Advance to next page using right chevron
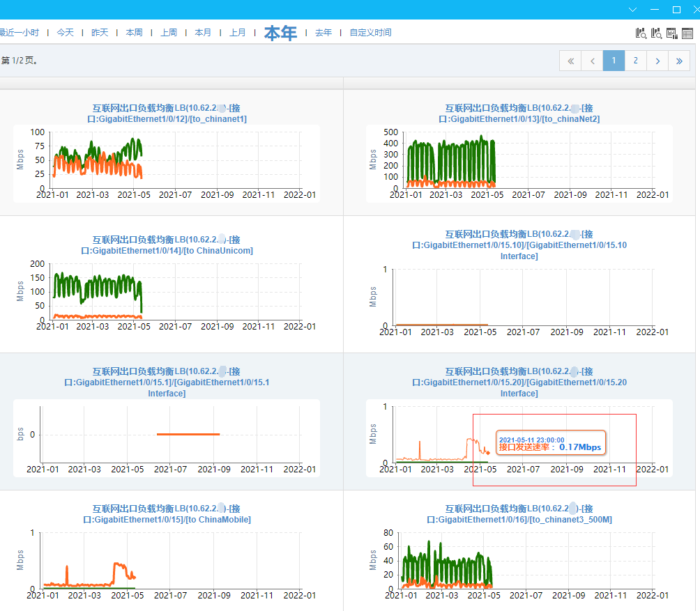The image size is (700, 611). [x=657, y=61]
